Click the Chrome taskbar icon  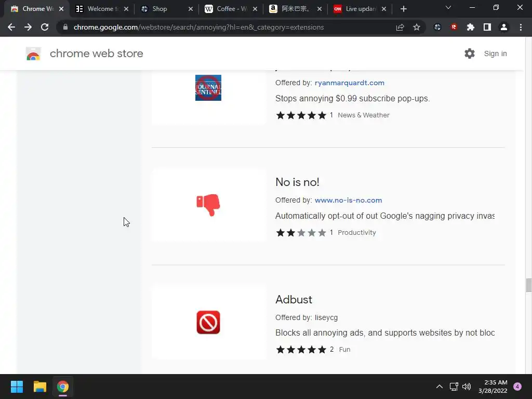pyautogui.click(x=63, y=387)
